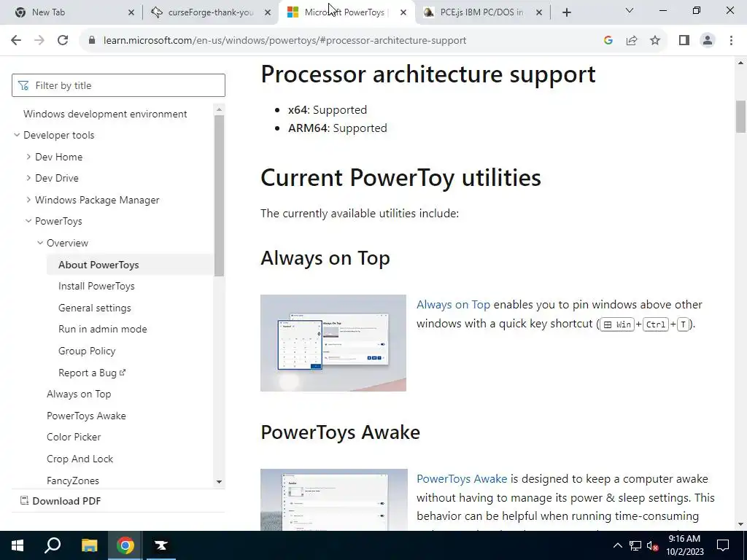Open Always on Top in the sidebar
Screen dimensions: 747x560
coord(79,394)
